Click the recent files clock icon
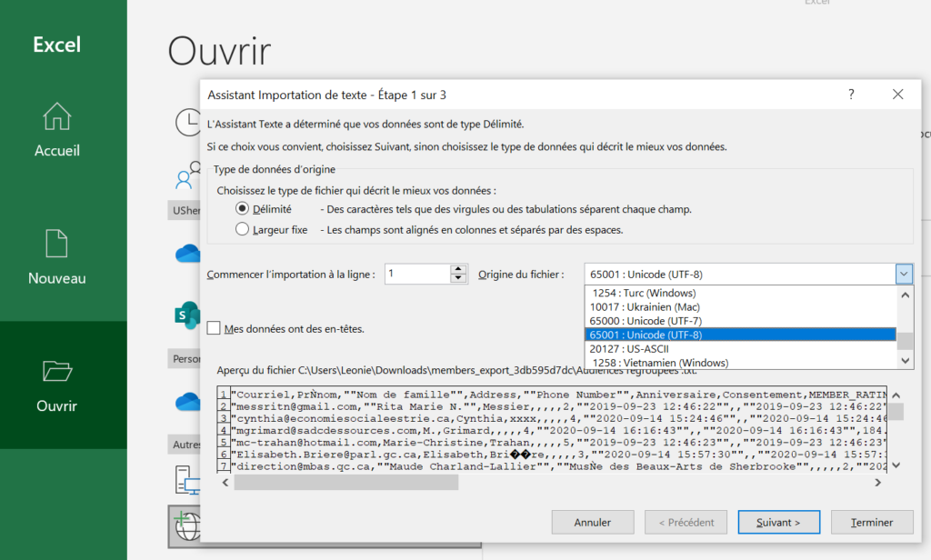 (188, 122)
